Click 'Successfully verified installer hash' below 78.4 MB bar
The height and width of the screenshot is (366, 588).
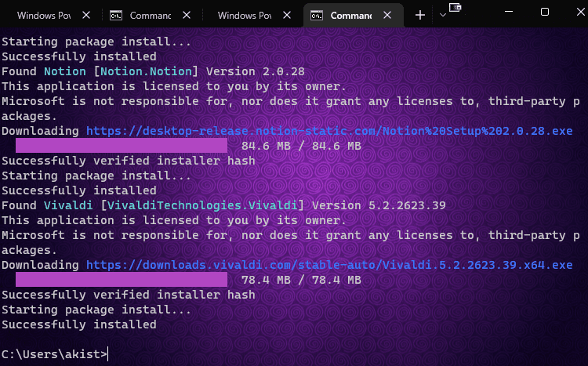coord(129,295)
